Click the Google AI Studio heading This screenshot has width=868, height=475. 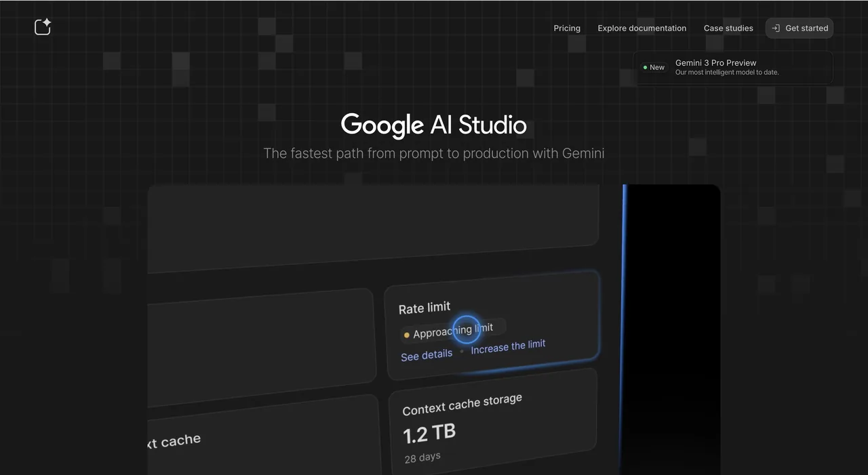(x=434, y=125)
